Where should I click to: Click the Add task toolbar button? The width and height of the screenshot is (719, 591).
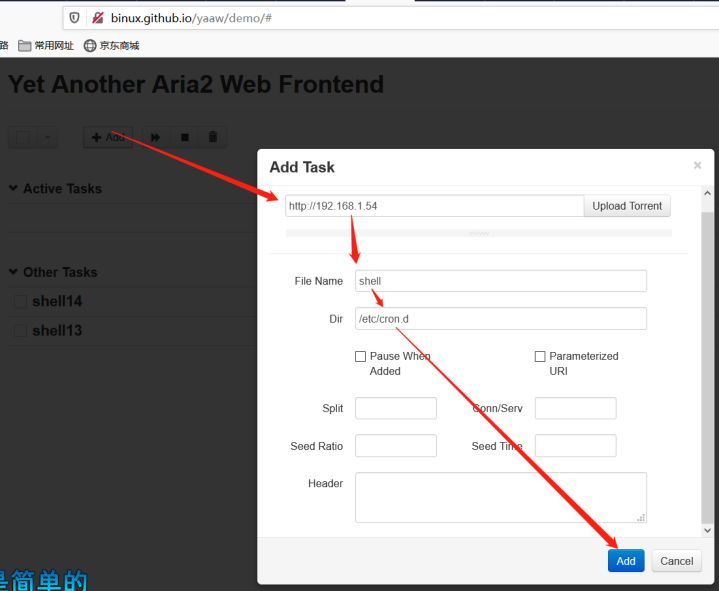(108, 137)
